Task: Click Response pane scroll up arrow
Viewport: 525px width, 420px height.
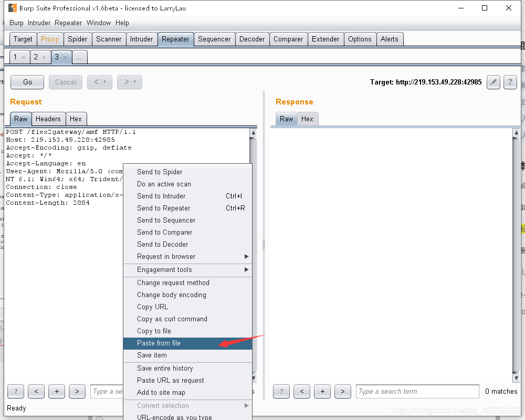Action: [516, 133]
